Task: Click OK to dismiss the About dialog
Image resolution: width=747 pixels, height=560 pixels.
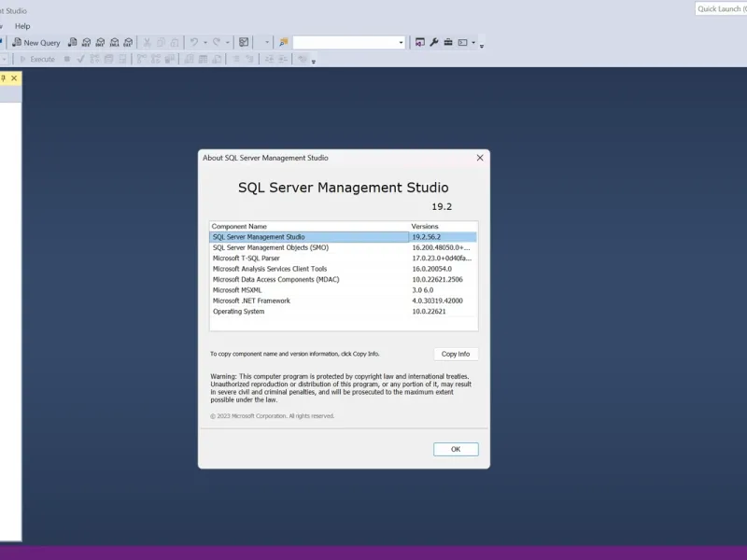Action: coord(456,449)
